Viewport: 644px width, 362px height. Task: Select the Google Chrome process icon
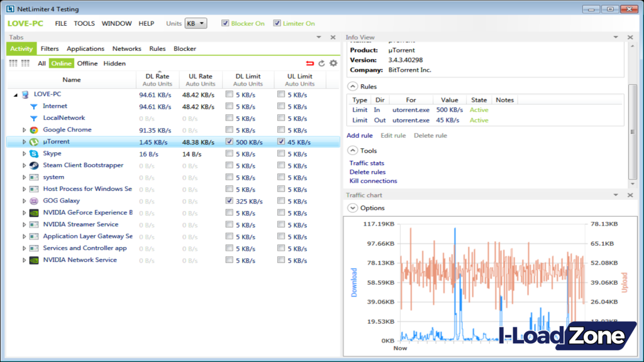(x=33, y=129)
